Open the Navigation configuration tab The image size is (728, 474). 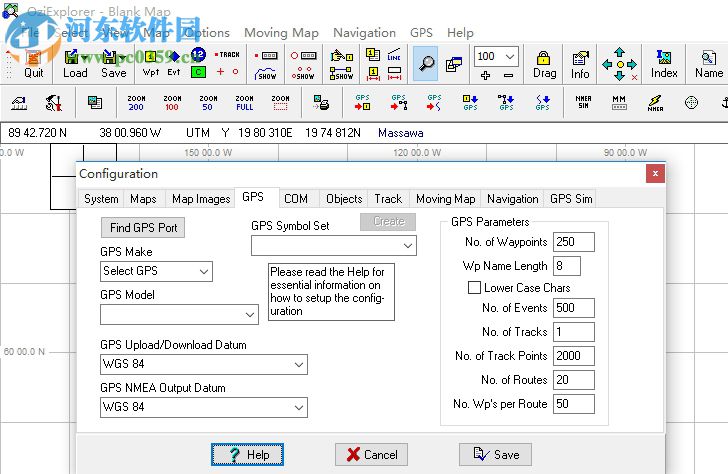512,199
